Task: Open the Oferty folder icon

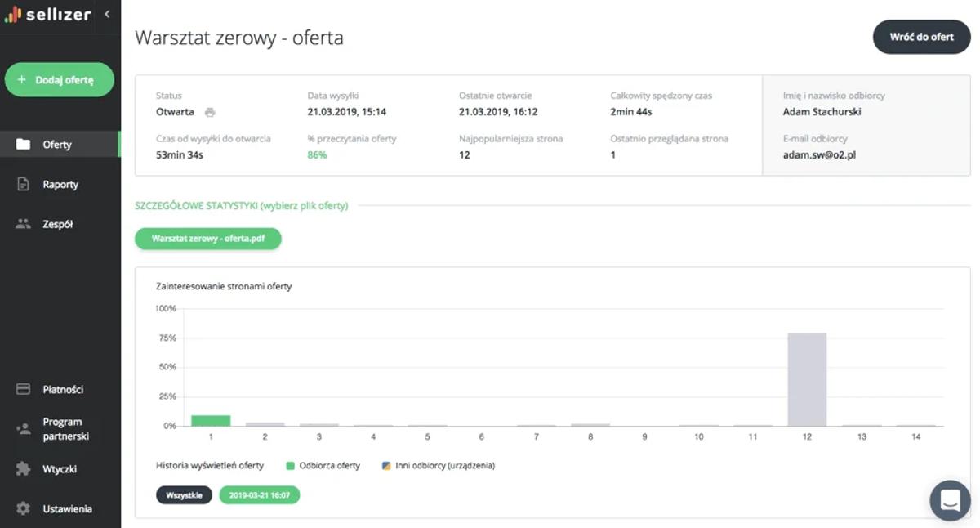Action: (24, 145)
